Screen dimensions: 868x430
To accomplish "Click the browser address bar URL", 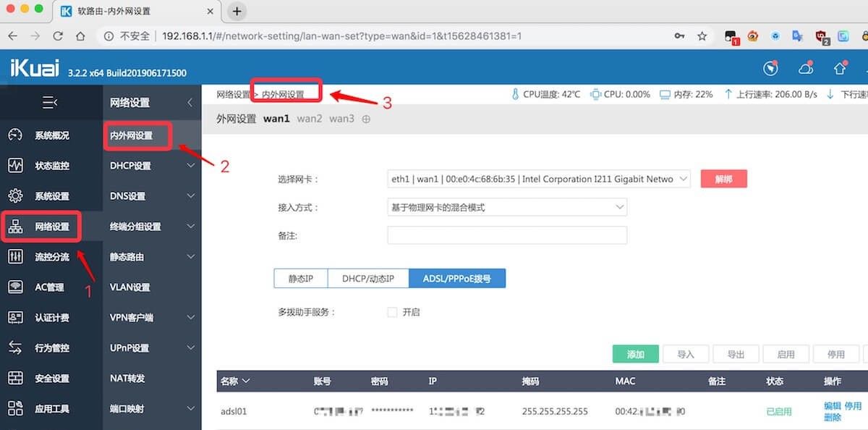I will (341, 35).
